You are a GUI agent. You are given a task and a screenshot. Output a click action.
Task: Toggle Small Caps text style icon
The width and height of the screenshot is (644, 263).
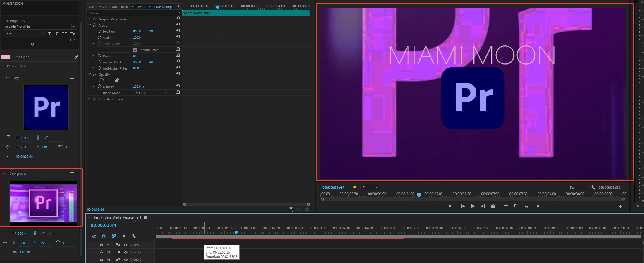[72, 34]
